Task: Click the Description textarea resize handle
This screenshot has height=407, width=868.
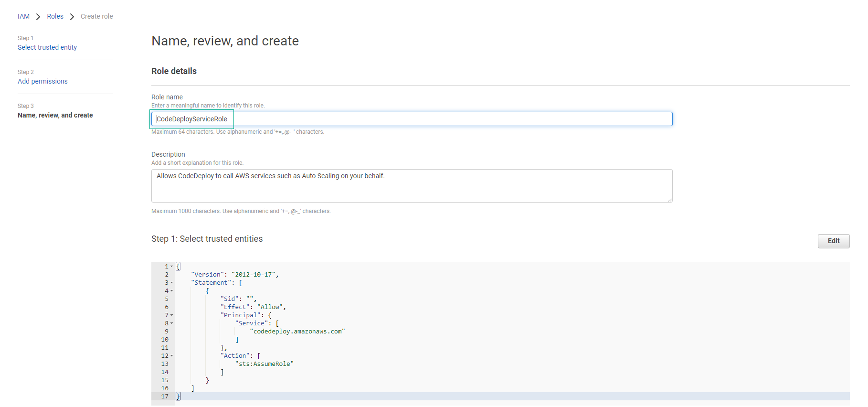Action: pyautogui.click(x=670, y=200)
